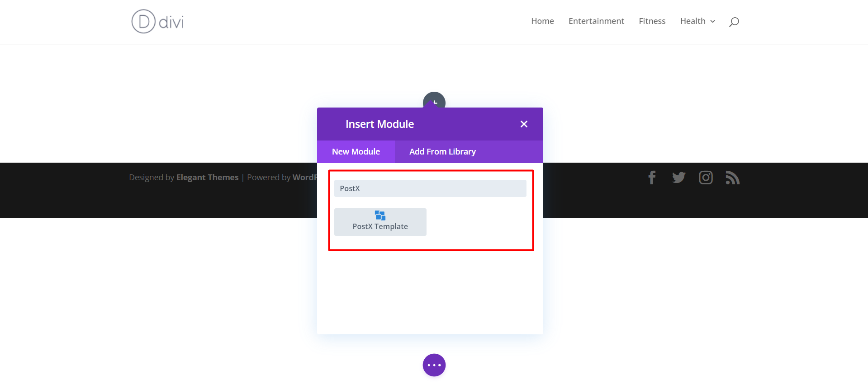Follow the Elegant Themes footer link
Screen dimensions: 868x389
(x=207, y=178)
